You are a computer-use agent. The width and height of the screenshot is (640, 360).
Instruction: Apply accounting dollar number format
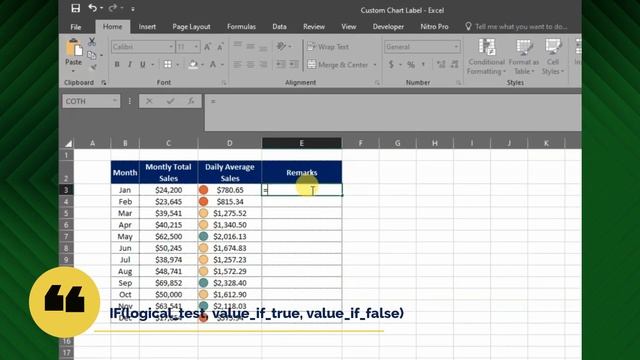tap(391, 64)
